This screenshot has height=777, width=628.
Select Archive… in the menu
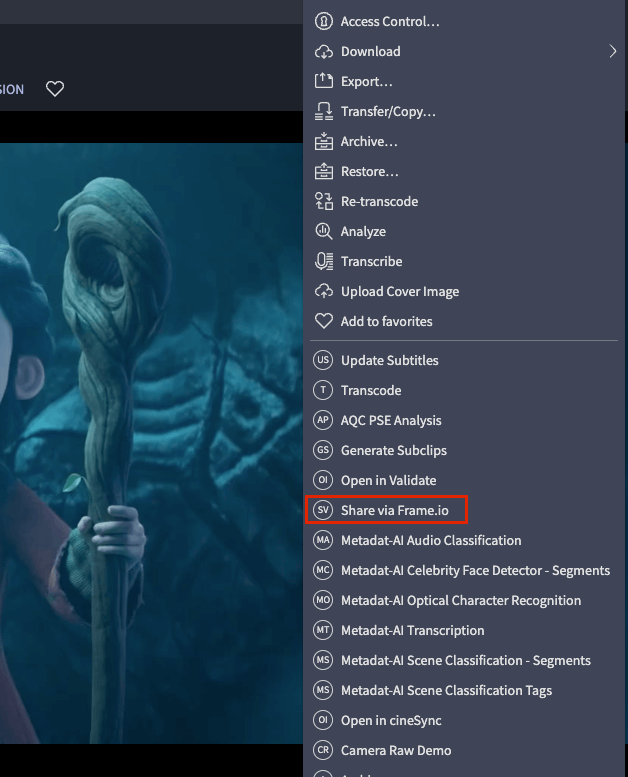pyautogui.click(x=464, y=141)
